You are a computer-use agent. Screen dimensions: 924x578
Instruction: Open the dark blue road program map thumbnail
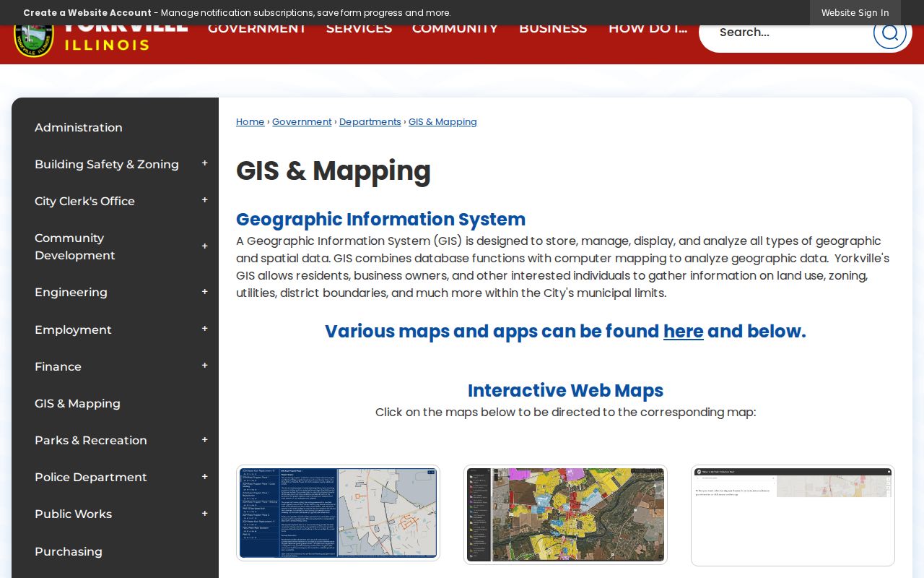pyautogui.click(x=338, y=513)
